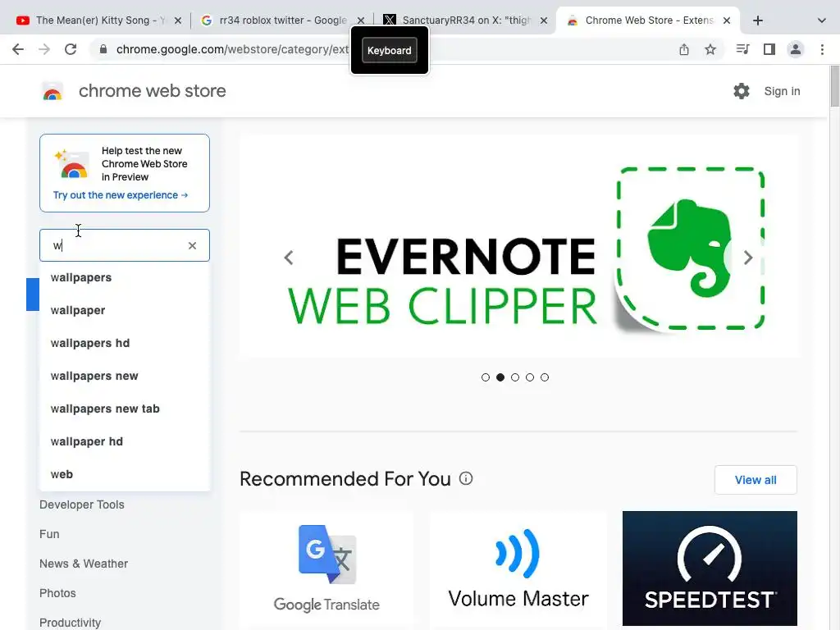The width and height of the screenshot is (840, 630).
Task: Click the page vertical scrollbar
Action: point(834,85)
